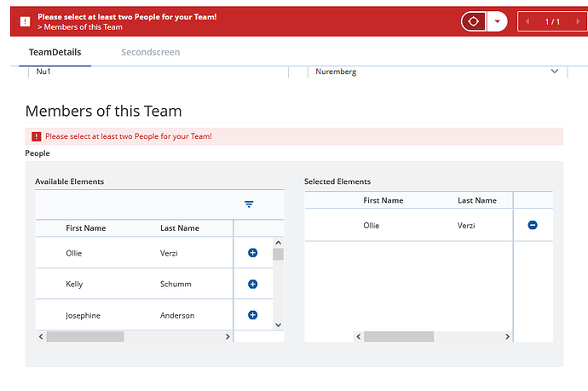
Task: Click the inline 'Please select at least two People' message
Action: (x=129, y=136)
